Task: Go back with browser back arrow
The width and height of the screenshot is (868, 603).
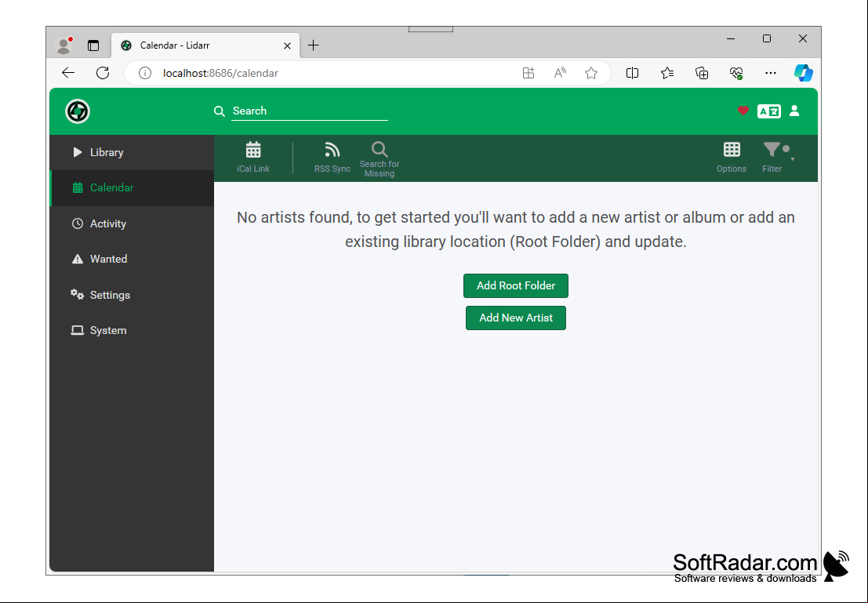Action: 68,73
